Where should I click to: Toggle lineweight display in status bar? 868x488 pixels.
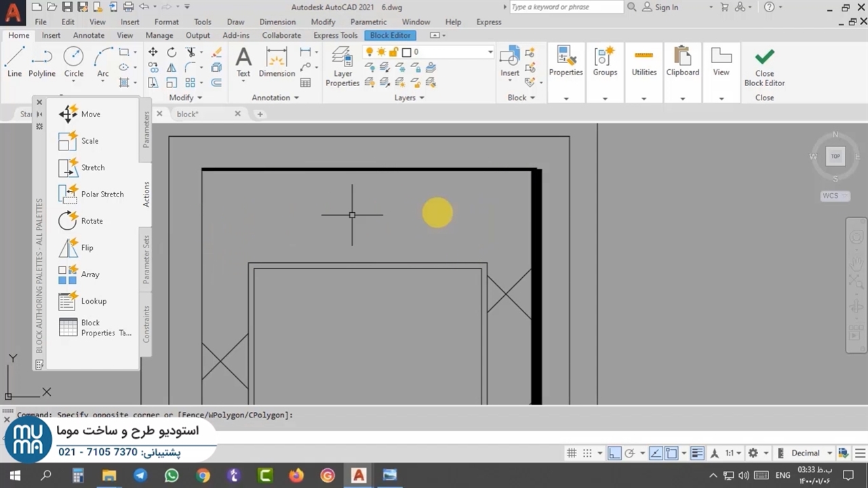pyautogui.click(x=696, y=453)
